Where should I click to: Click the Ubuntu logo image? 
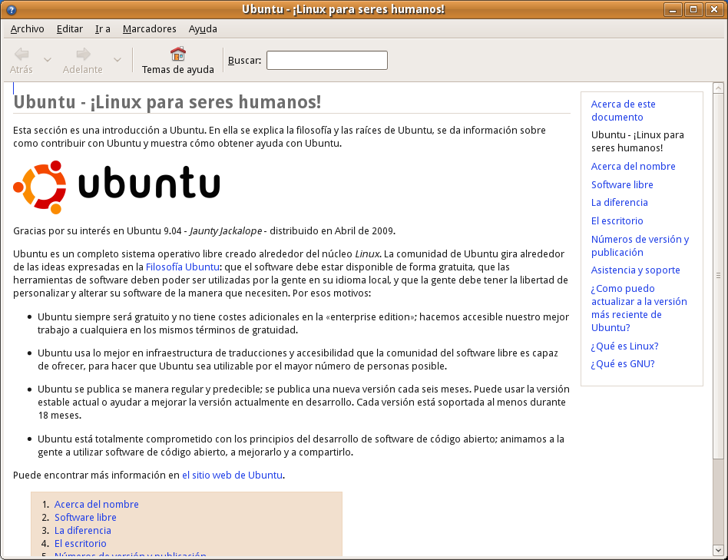(117, 187)
